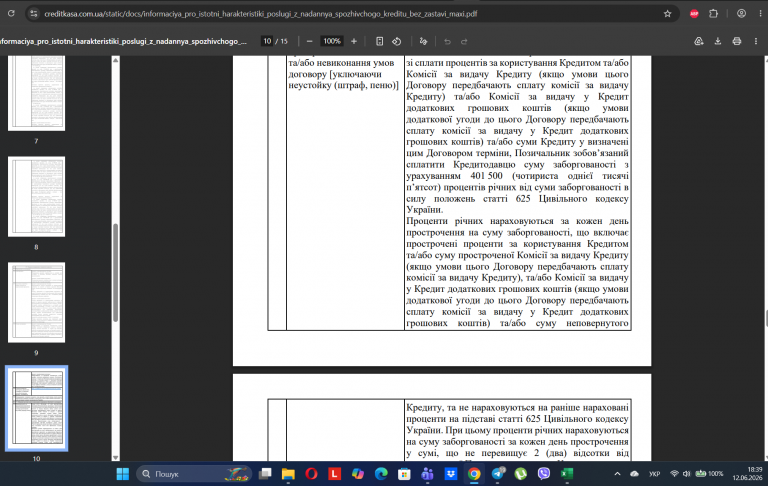Open Microsoft Store from the taskbar
This screenshot has height=486, width=768.
pos(404,474)
